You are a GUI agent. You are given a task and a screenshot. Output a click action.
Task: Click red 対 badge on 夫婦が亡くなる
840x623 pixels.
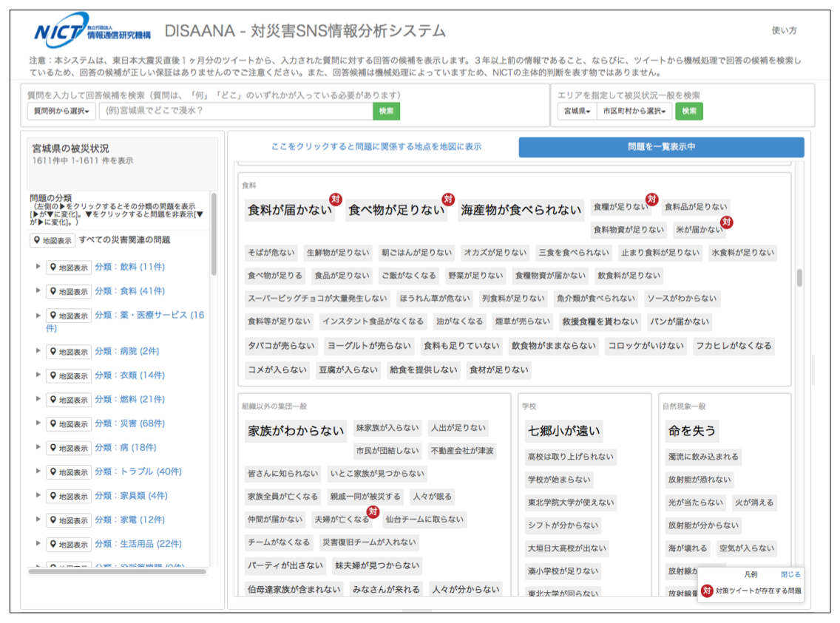[373, 511]
